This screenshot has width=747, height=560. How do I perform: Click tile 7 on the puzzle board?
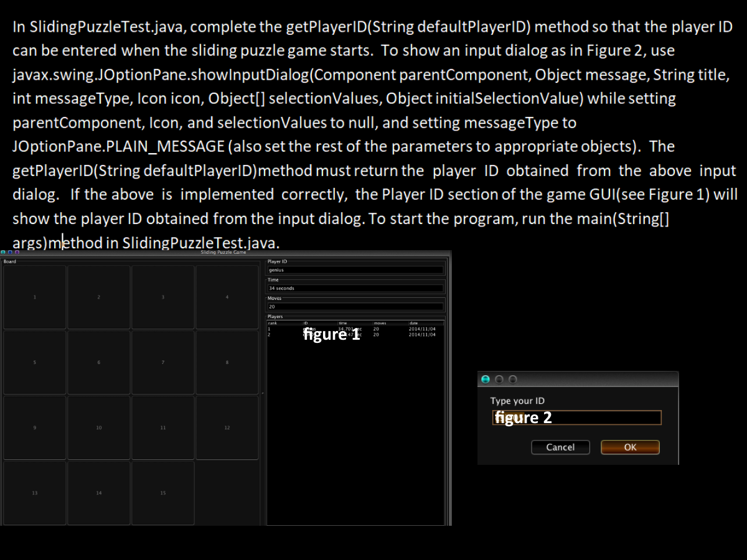coord(162,362)
